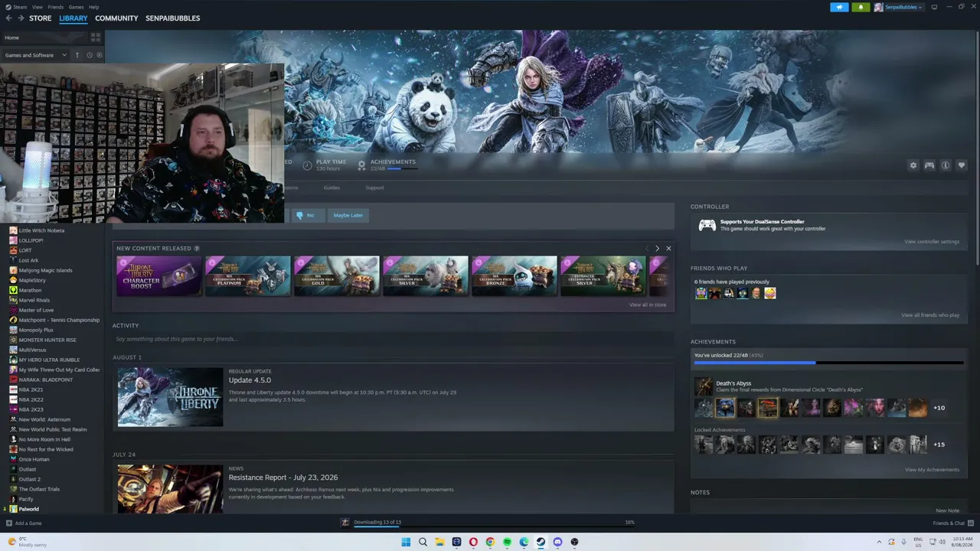The image size is (980, 551).
Task: Open game settings gear icon
Action: [x=913, y=165]
